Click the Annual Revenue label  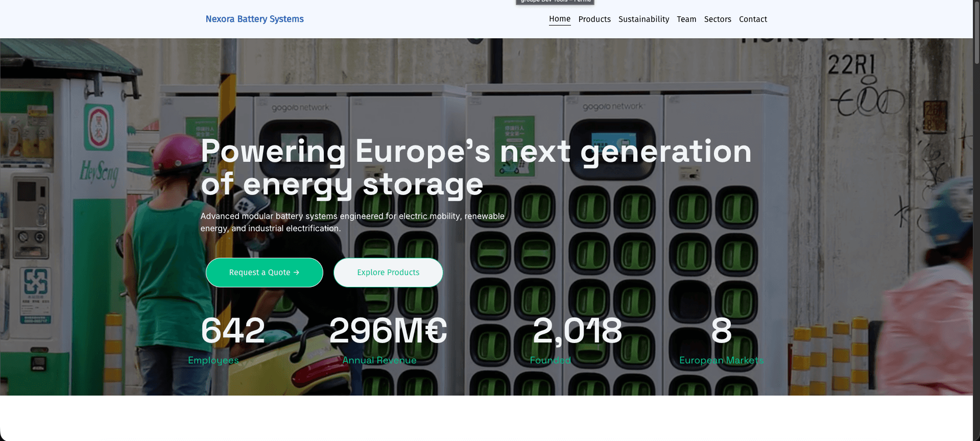click(379, 360)
